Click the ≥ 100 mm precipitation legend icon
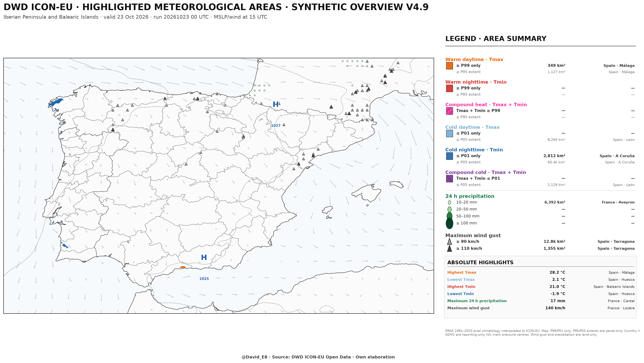The width and height of the screenshot is (644, 363). coord(449,223)
